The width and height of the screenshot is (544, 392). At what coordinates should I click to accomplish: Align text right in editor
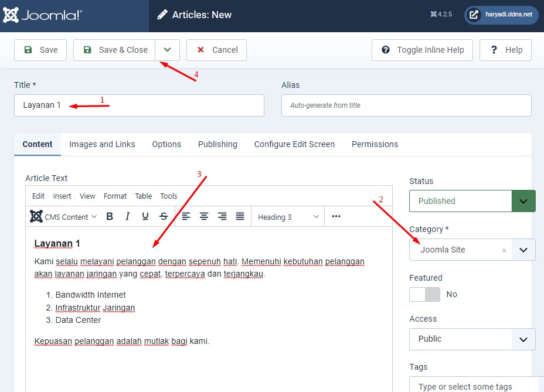click(222, 217)
